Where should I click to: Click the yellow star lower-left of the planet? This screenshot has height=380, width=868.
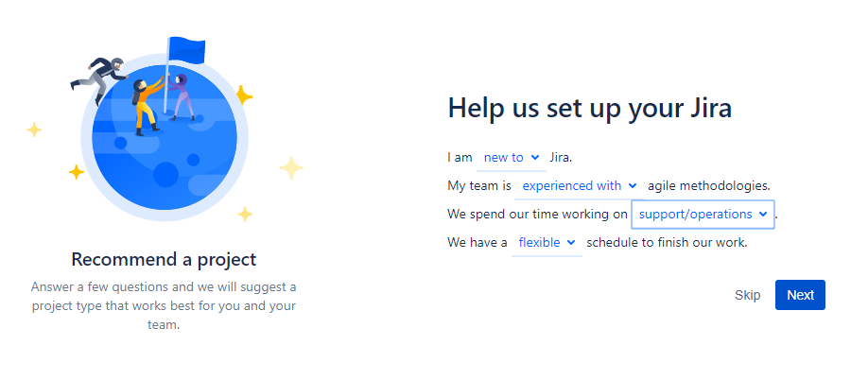tap(77, 172)
